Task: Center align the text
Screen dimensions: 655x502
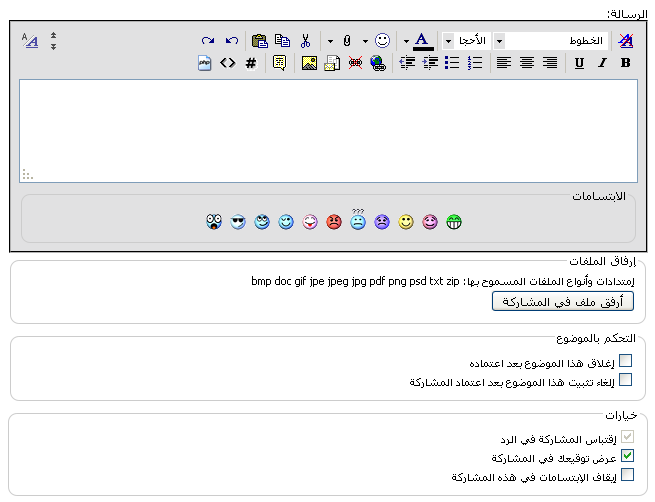Action: click(x=527, y=63)
